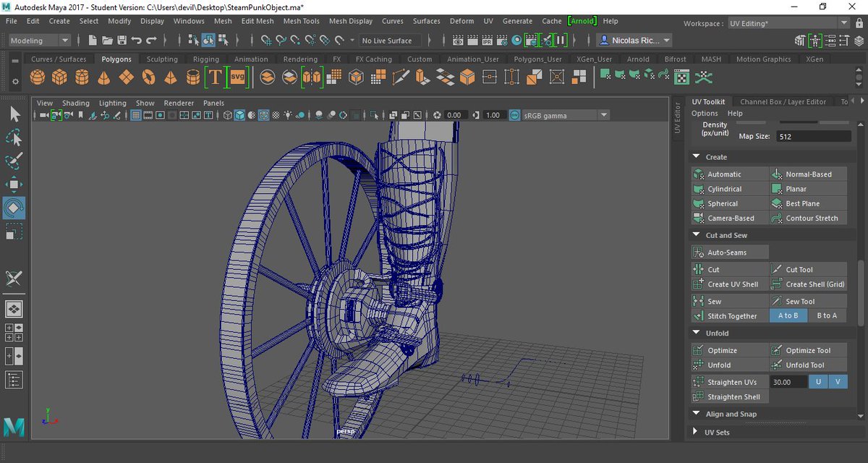Switch to the Sculpting shelf tab
This screenshot has width=868, height=463.
click(162, 59)
